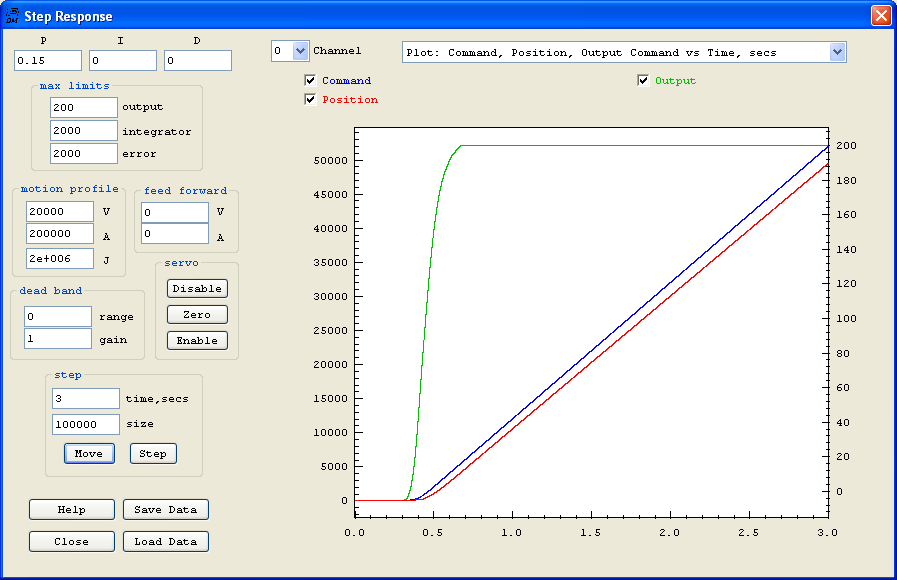Screen dimensions: 897x580
Task: Click the servo Disable button
Action: (197, 288)
